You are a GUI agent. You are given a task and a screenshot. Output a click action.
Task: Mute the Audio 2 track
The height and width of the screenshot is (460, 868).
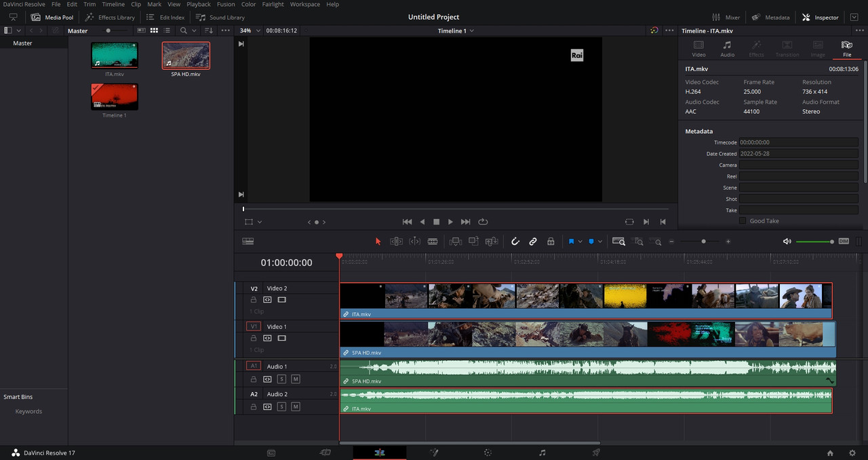tap(296, 406)
